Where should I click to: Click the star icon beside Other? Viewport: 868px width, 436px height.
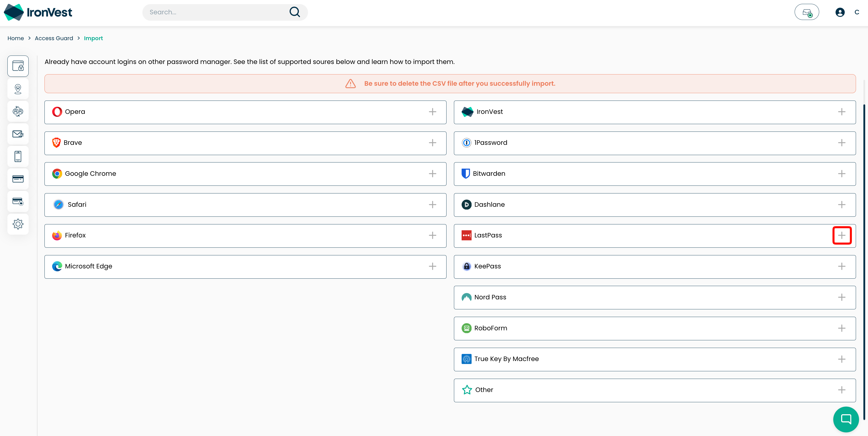click(467, 390)
